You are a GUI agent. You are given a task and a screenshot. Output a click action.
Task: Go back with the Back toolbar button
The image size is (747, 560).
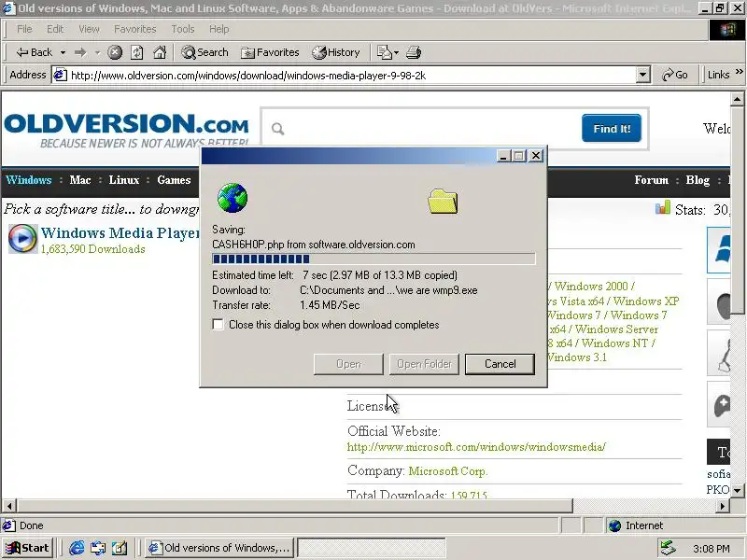click(x=35, y=52)
